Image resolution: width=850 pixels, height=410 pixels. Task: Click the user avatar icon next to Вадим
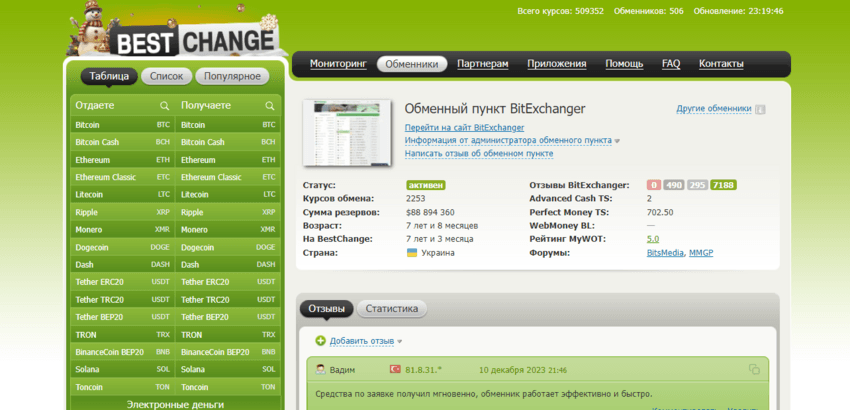tap(320, 369)
